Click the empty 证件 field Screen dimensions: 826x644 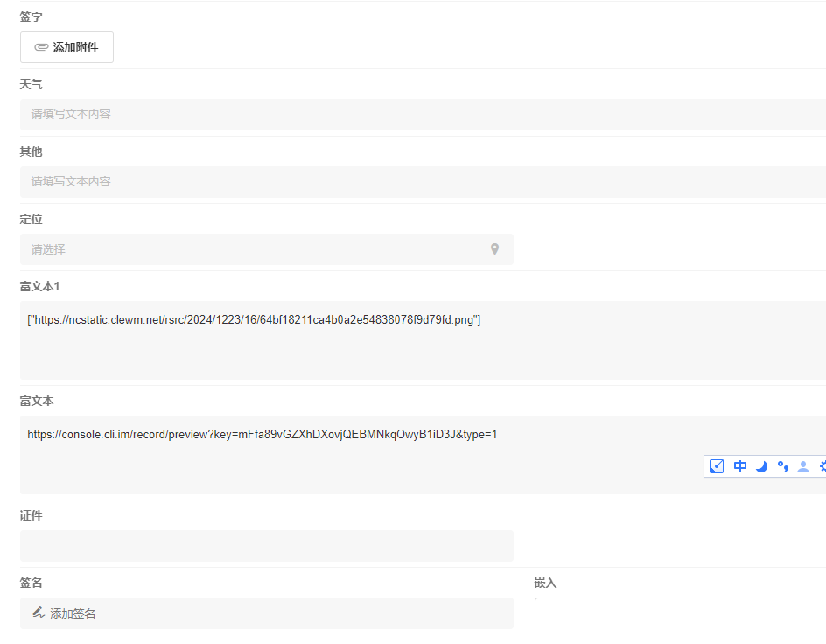pos(266,546)
